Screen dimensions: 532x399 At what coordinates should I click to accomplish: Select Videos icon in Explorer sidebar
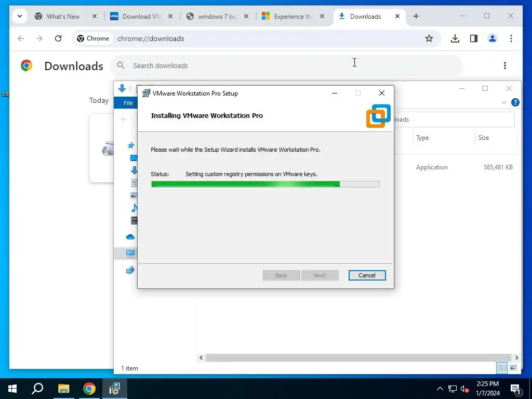point(134,220)
